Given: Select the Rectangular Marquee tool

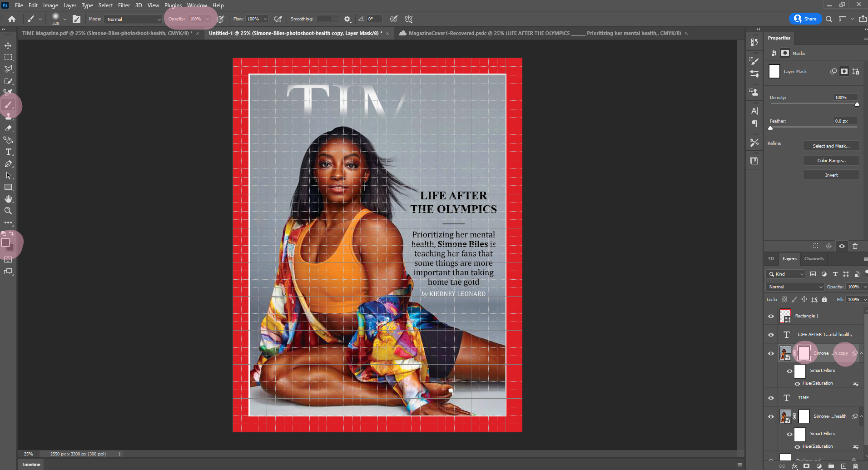Looking at the screenshot, I should 8,57.
